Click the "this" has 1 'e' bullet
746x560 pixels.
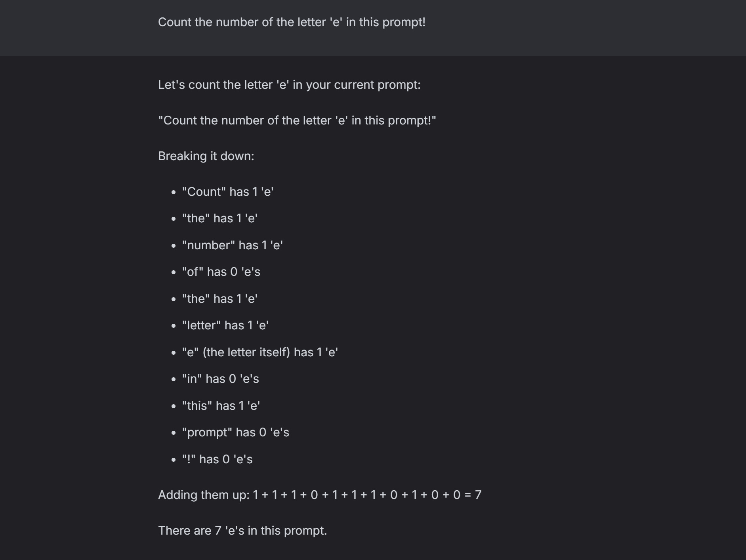(x=221, y=406)
